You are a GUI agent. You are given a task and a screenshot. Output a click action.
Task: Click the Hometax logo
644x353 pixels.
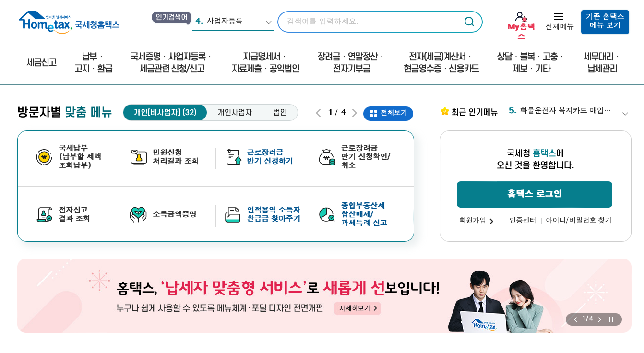[69, 23]
